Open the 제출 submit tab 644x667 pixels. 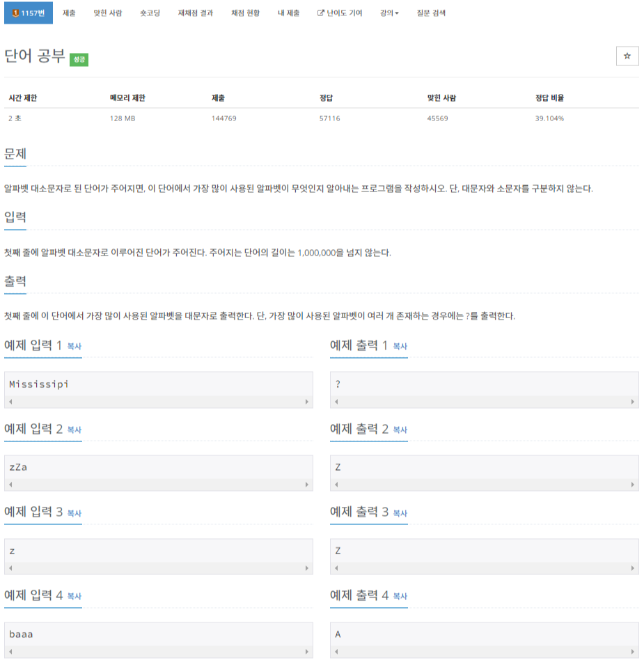[69, 13]
